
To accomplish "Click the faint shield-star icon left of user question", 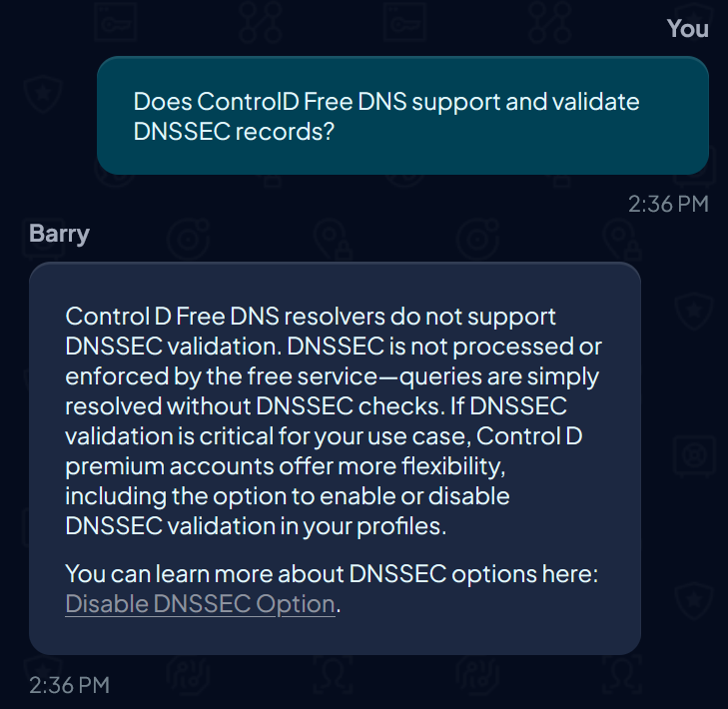I will tap(40, 97).
